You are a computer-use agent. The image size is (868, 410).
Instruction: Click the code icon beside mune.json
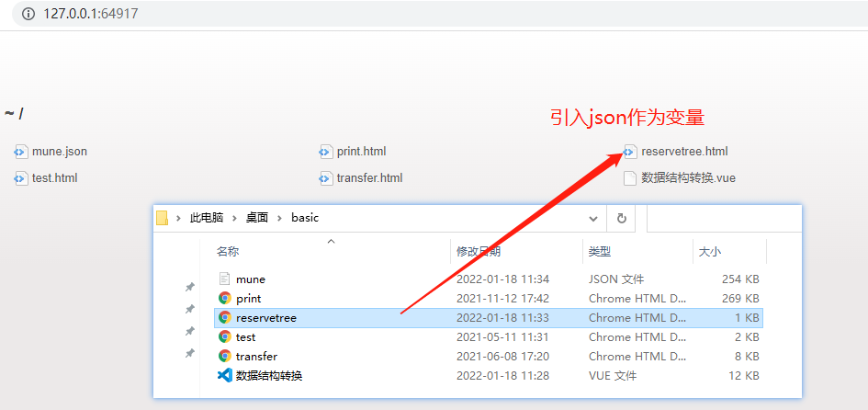(21, 152)
